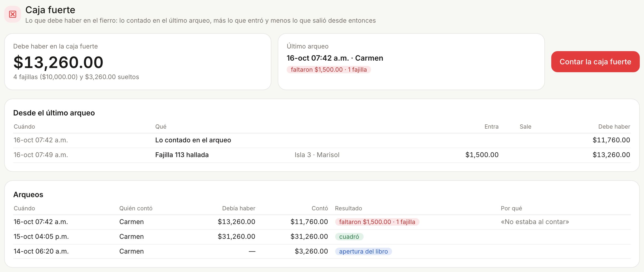Click $13,260.00 in the Debía haber column
Viewport: 644px width, 272px height.
(236, 222)
